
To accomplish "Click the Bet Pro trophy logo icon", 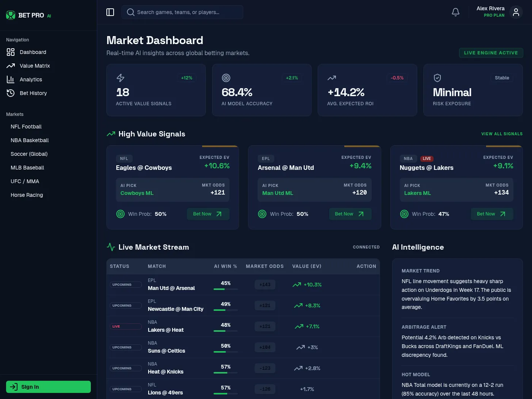I will click(11, 15).
